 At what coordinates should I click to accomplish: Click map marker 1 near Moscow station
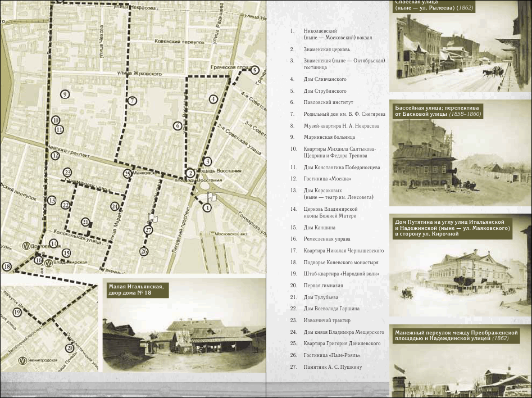207,207
